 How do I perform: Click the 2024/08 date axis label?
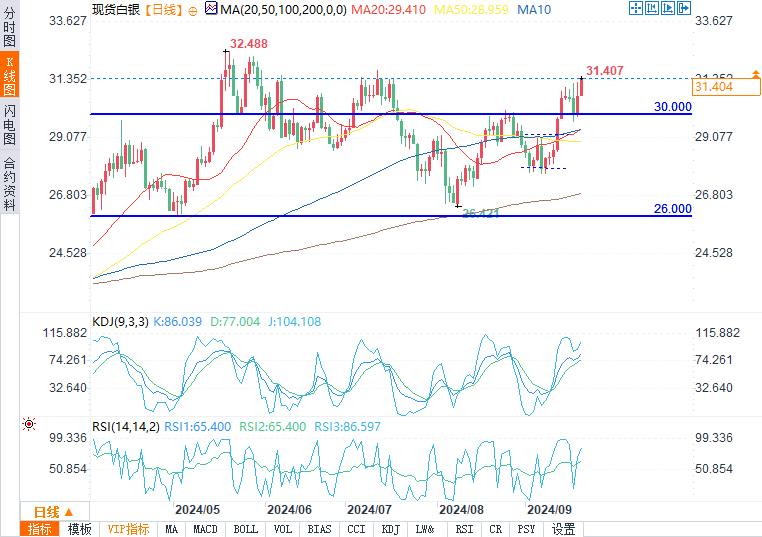(461, 510)
